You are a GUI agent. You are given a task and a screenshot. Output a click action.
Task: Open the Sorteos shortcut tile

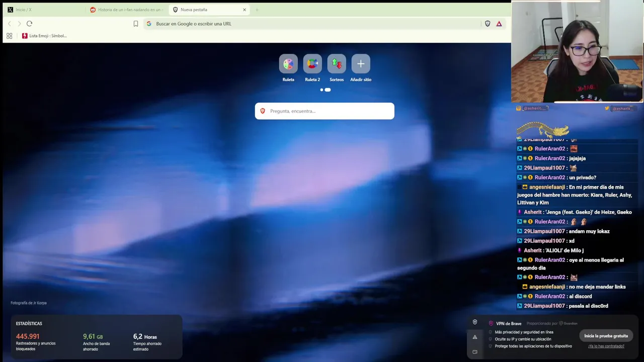(337, 64)
